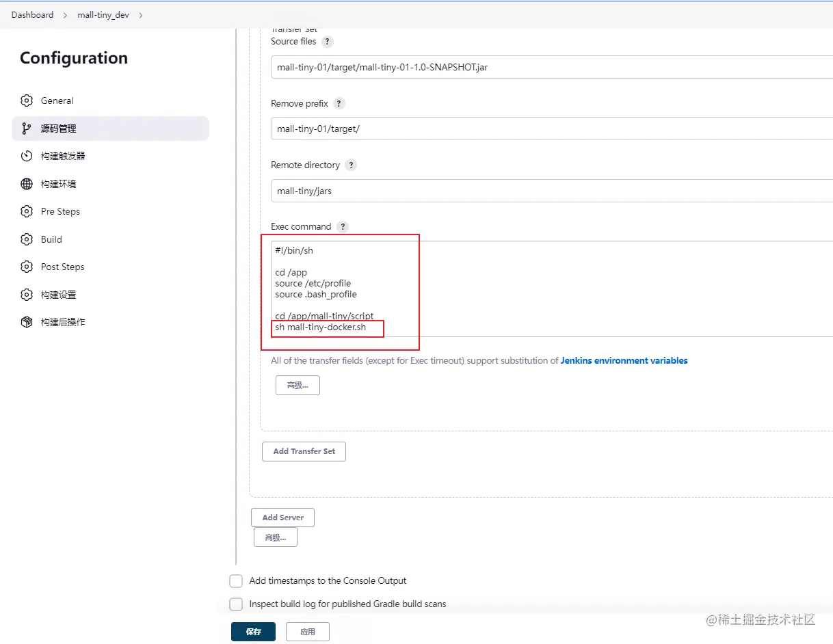This screenshot has height=644, width=833.
Task: Click the Pre Steps gear icon
Action: 27,211
